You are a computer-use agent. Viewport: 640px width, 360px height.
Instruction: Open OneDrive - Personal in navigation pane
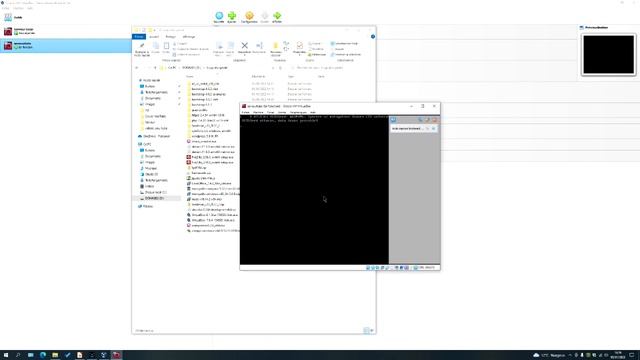[x=154, y=136]
